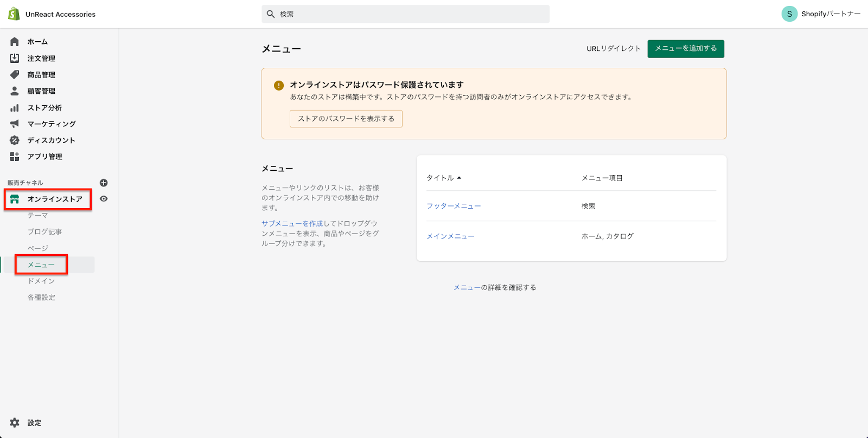Click the Shopify logo icon
Screen dimensions: 868x438
tap(14, 14)
